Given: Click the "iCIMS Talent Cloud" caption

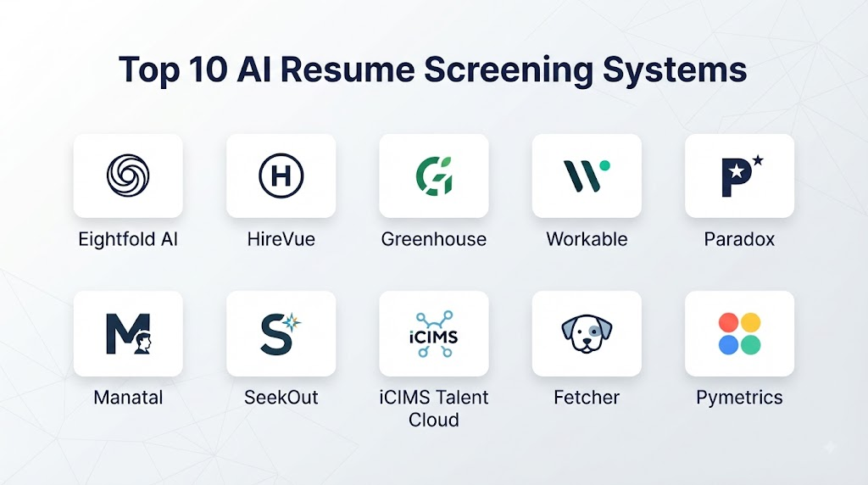Looking at the screenshot, I should tap(434, 409).
